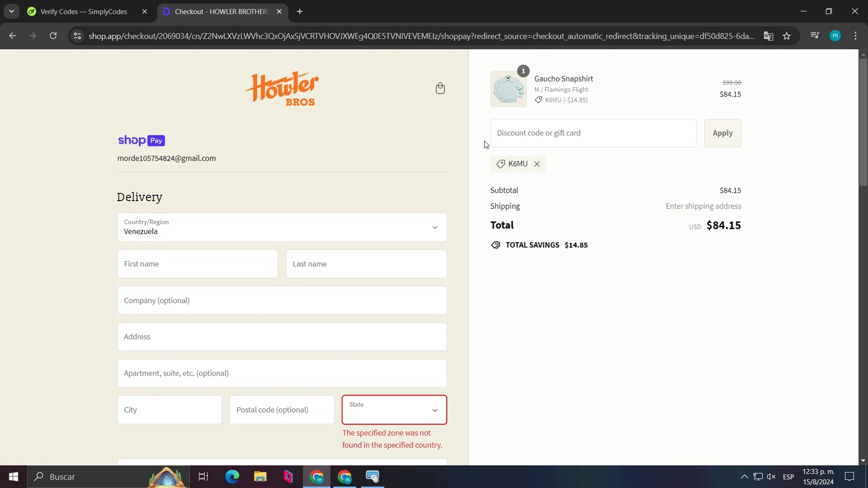868x488 pixels.
Task: Click the Shop Pay logo
Action: tap(142, 141)
